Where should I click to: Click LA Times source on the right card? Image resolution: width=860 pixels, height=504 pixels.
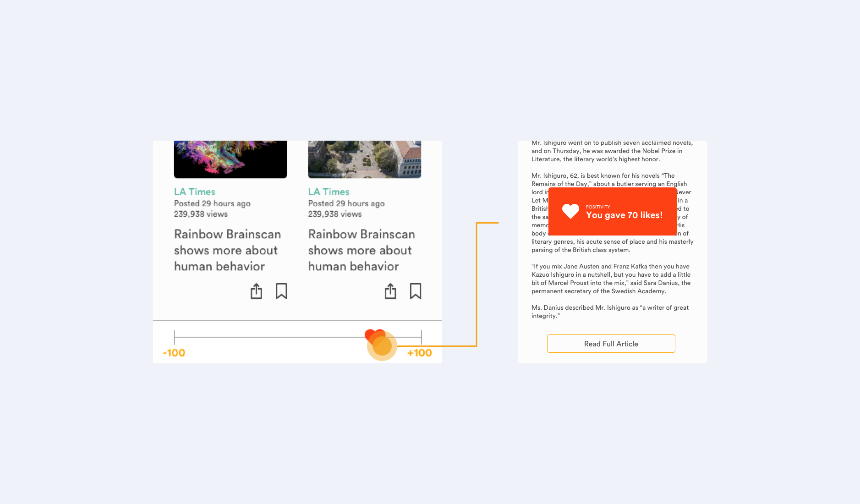click(329, 192)
